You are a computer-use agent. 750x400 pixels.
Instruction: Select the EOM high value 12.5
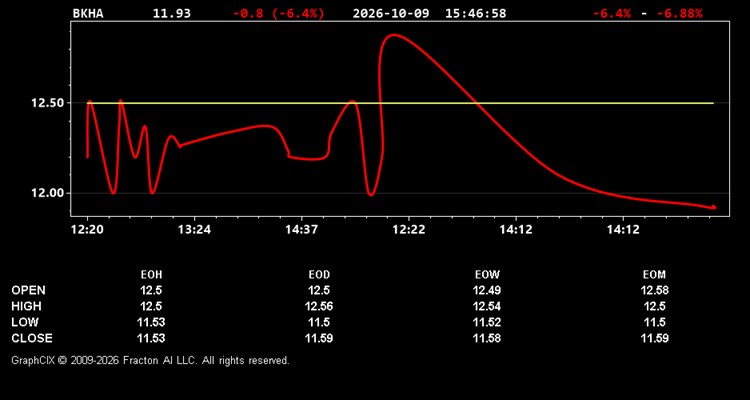(654, 306)
